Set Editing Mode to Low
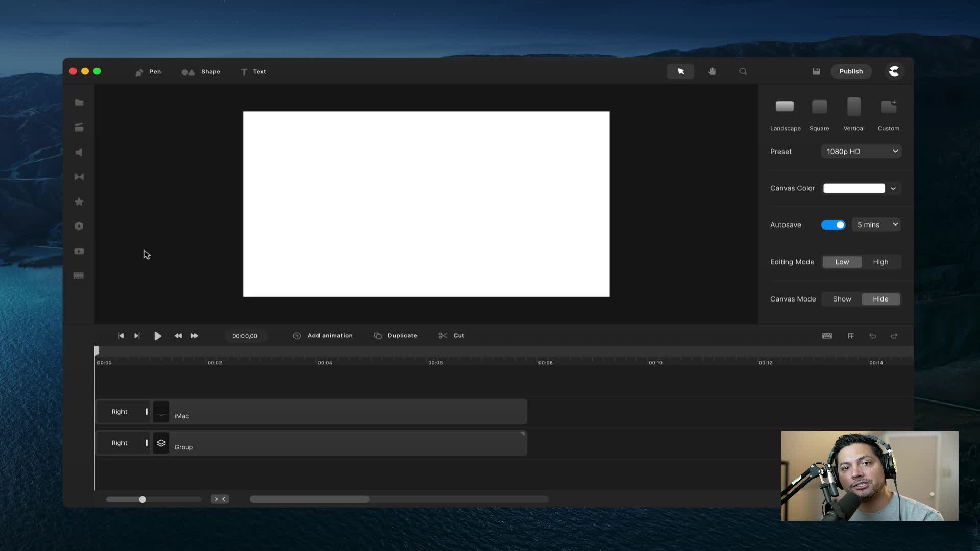 point(842,262)
